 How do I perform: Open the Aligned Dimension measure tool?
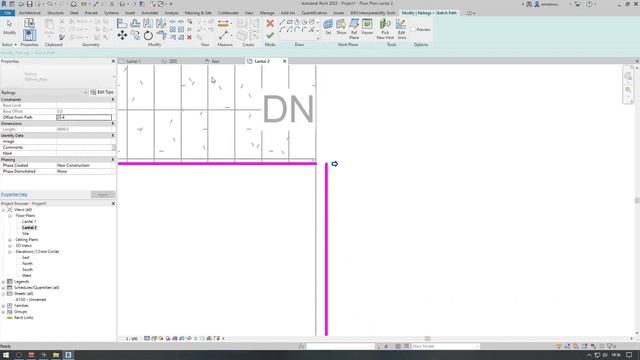click(223, 24)
